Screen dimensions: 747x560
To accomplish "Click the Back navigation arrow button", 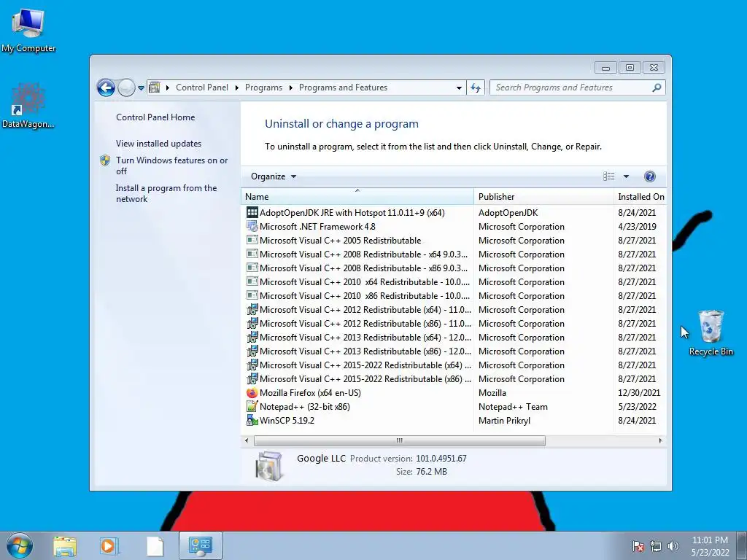I will click(x=106, y=87).
